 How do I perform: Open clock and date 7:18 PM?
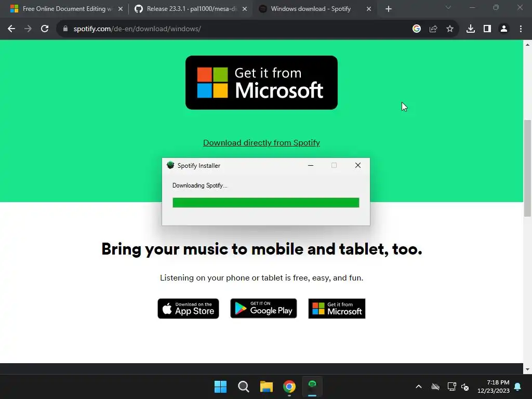click(494, 387)
